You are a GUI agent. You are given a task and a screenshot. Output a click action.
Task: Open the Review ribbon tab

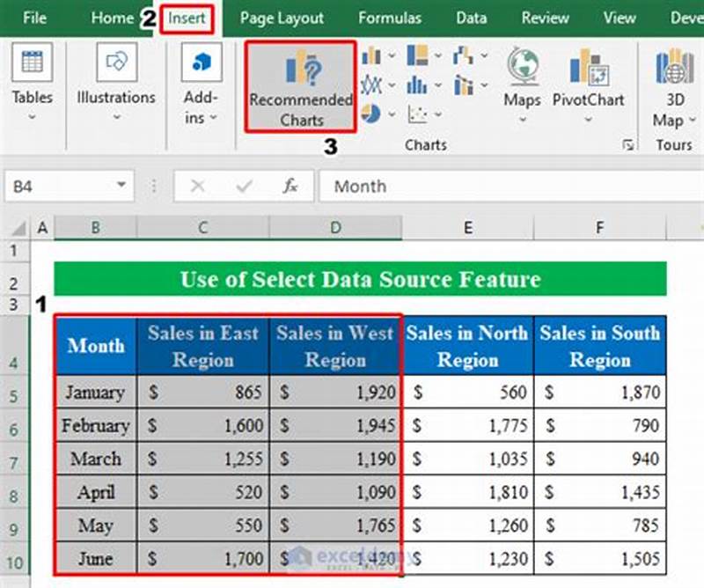click(x=544, y=18)
